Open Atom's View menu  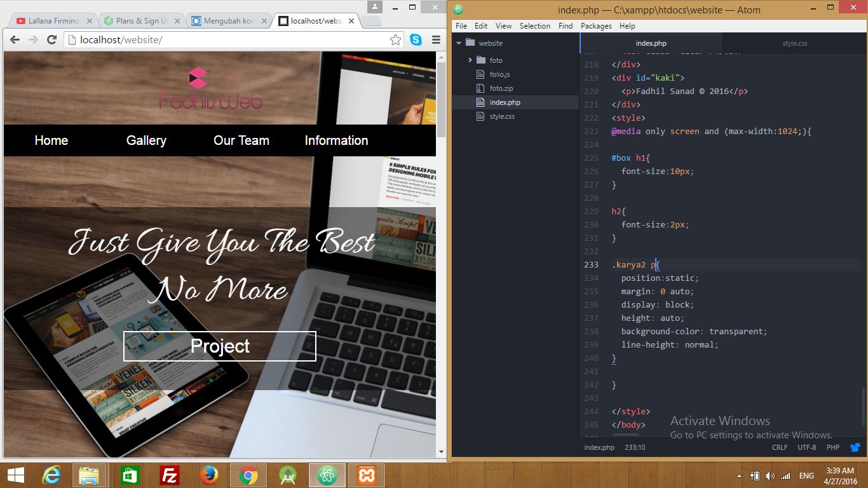pos(503,26)
